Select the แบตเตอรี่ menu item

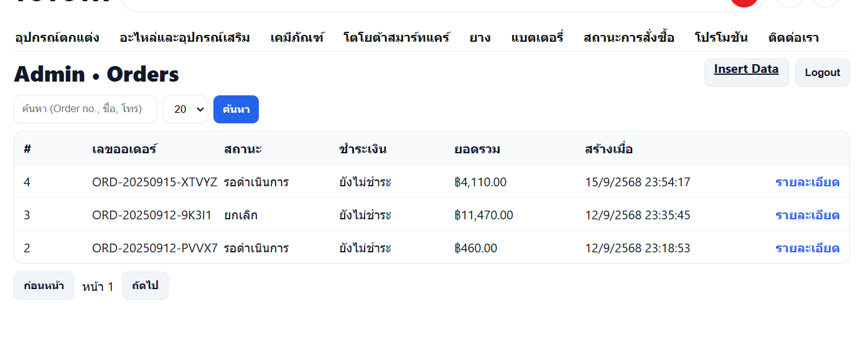537,37
